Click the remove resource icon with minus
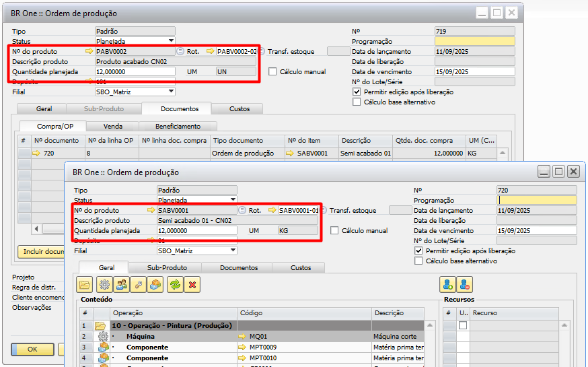 coord(465,284)
